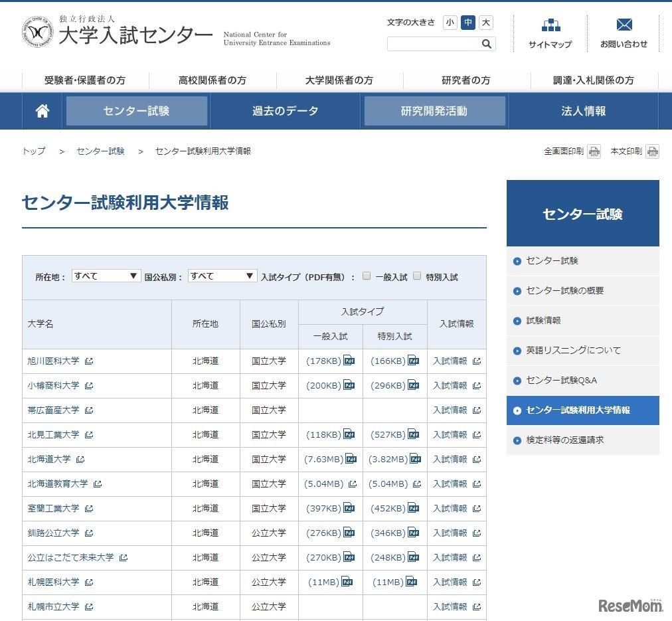Open 旭川医科大学's 一般入試 PDF icon
Image resolution: width=672 pixels, height=621 pixels.
click(349, 361)
